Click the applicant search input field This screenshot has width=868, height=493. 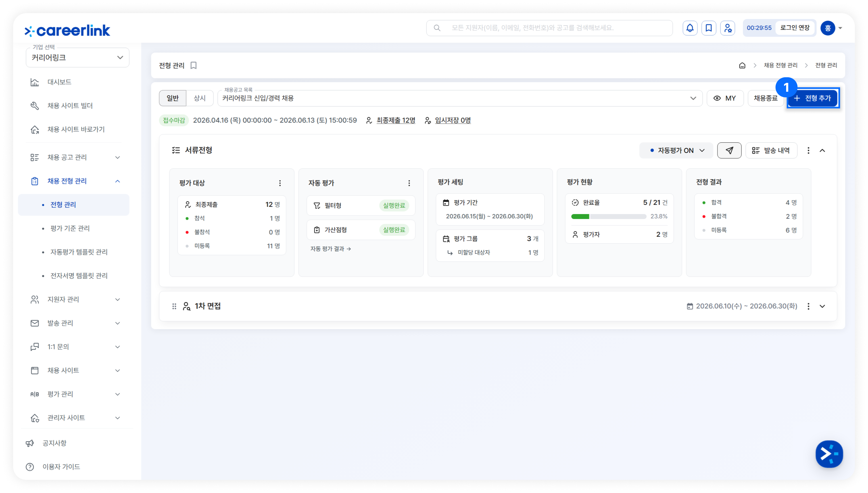click(549, 28)
